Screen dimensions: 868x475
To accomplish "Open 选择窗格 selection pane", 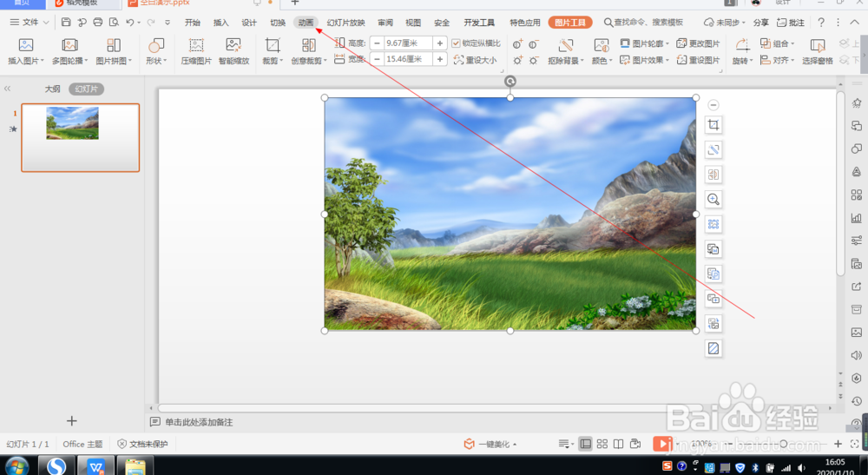I will pyautogui.click(x=817, y=51).
